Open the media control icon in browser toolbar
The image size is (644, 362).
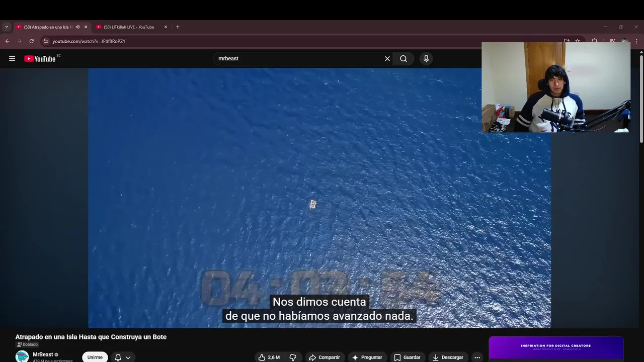pos(612,41)
